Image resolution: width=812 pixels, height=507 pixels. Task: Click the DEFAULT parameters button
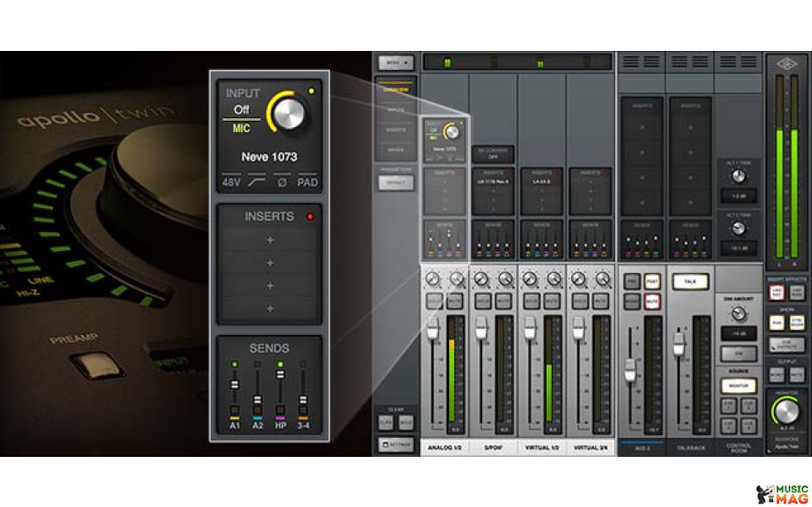[396, 183]
